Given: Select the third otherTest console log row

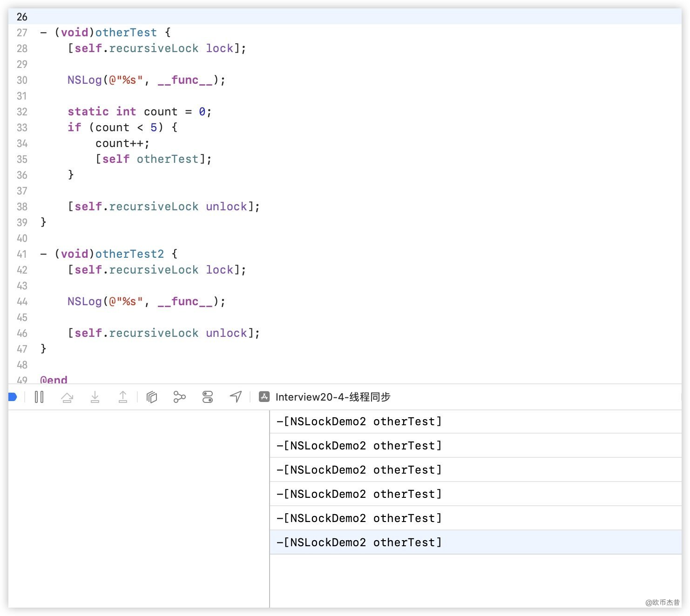Looking at the screenshot, I should point(359,470).
